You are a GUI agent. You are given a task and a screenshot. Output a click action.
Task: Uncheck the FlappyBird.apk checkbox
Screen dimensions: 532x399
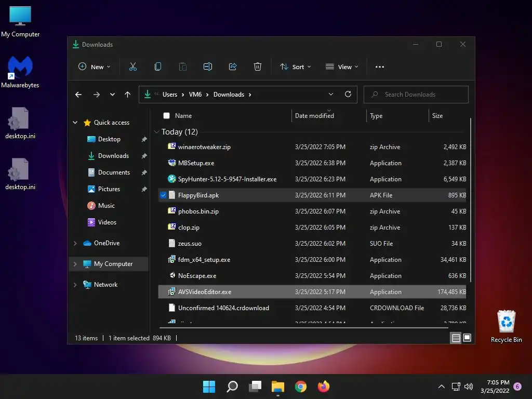pos(163,195)
